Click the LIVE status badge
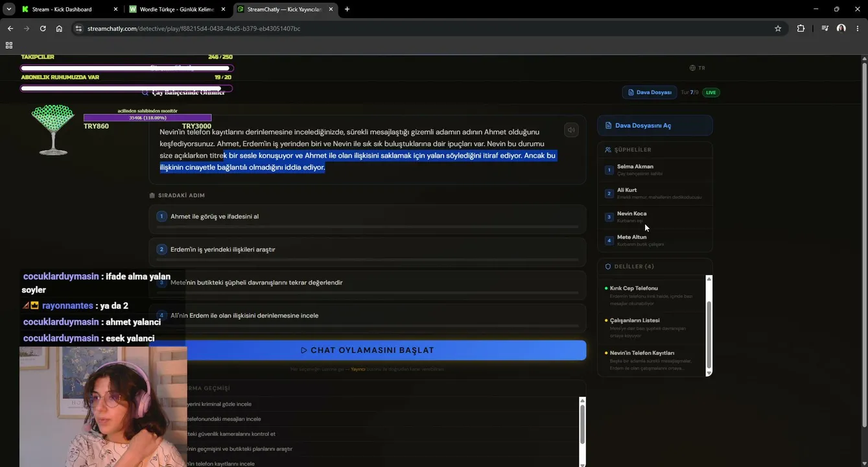This screenshot has height=467, width=868. (x=711, y=93)
